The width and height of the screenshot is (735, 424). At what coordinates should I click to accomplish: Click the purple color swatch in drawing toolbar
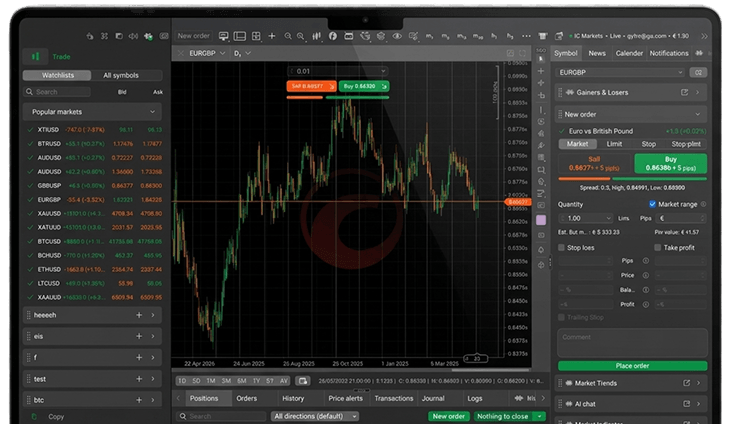coord(541,220)
